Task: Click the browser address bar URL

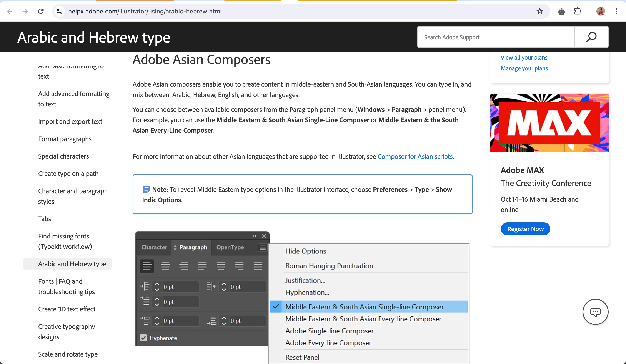Action: click(145, 11)
